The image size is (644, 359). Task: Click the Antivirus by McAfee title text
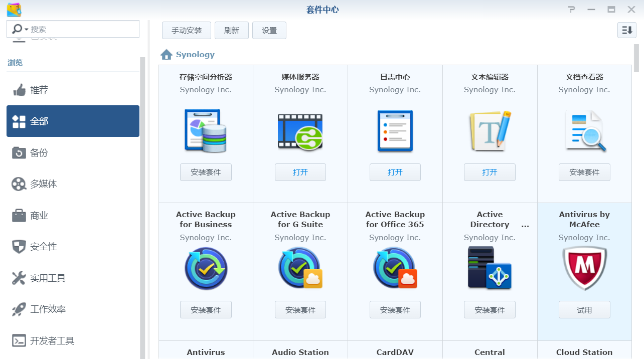coord(584,220)
